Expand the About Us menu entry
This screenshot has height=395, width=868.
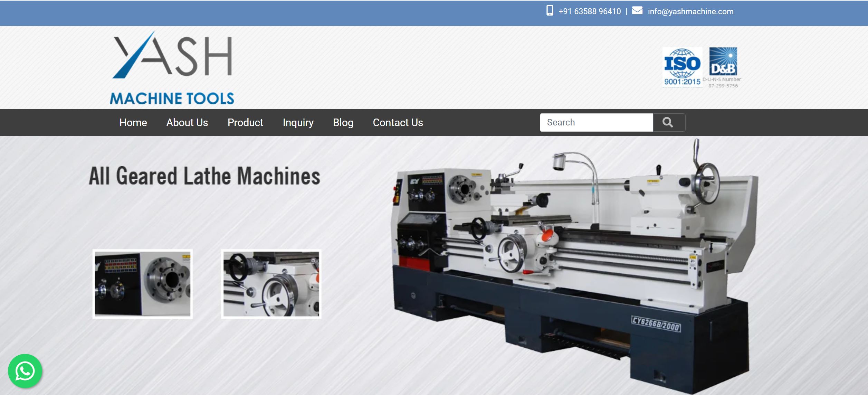coord(187,122)
